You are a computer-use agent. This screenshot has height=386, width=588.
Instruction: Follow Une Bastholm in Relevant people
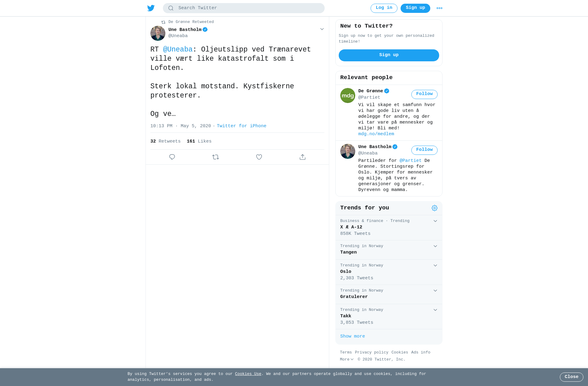coord(424,150)
